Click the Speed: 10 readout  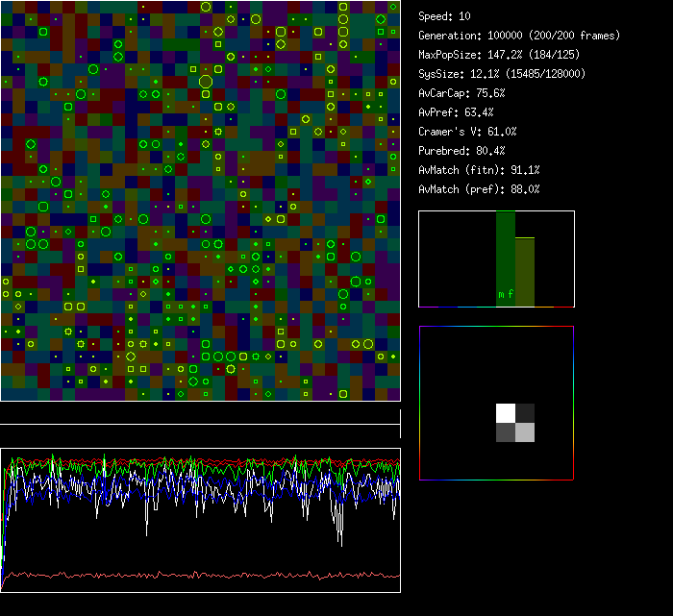445,16
